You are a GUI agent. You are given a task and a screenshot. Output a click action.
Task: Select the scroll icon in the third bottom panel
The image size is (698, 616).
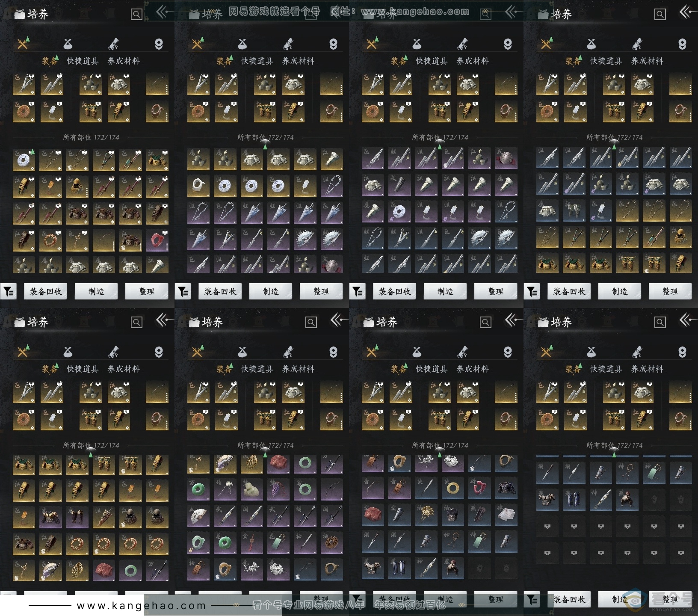tap(462, 352)
